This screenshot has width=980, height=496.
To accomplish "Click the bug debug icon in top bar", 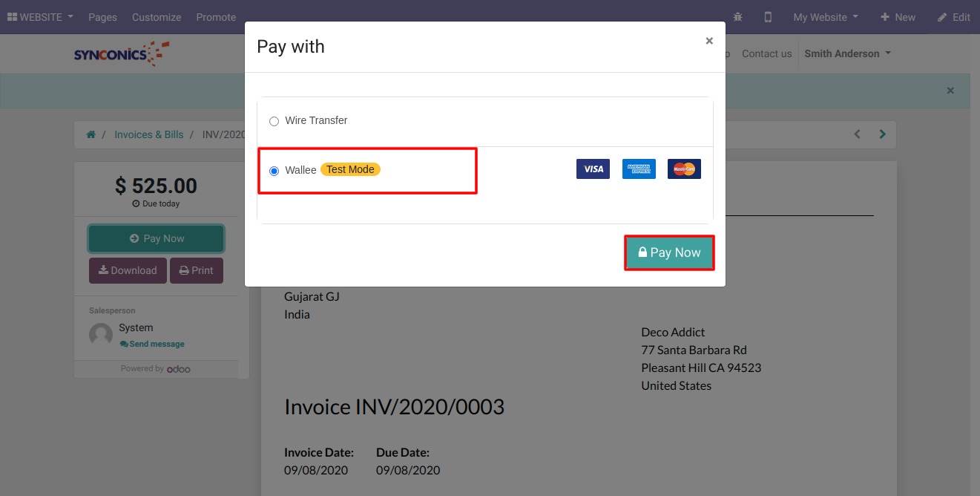I will coord(737,17).
